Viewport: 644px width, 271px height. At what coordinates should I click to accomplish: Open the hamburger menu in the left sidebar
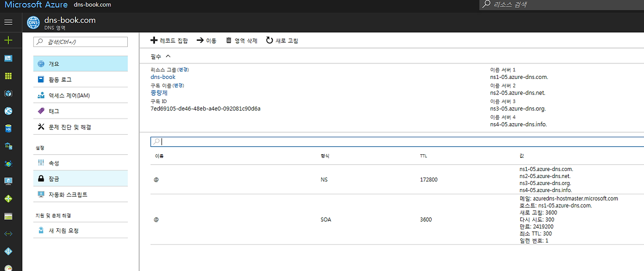click(8, 22)
